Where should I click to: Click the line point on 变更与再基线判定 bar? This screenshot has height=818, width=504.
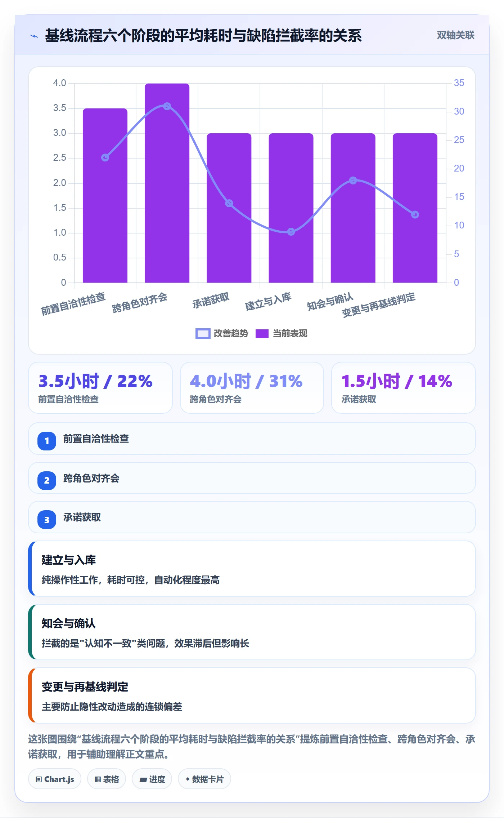pos(415,215)
